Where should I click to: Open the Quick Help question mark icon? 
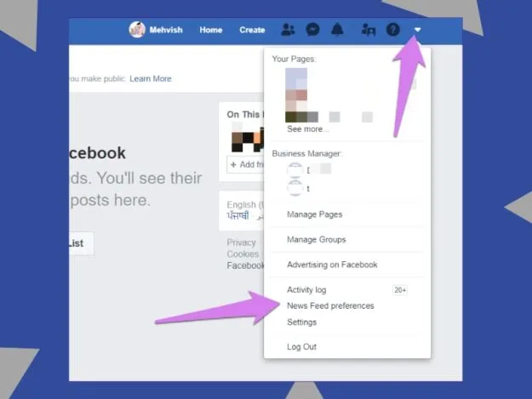[393, 30]
